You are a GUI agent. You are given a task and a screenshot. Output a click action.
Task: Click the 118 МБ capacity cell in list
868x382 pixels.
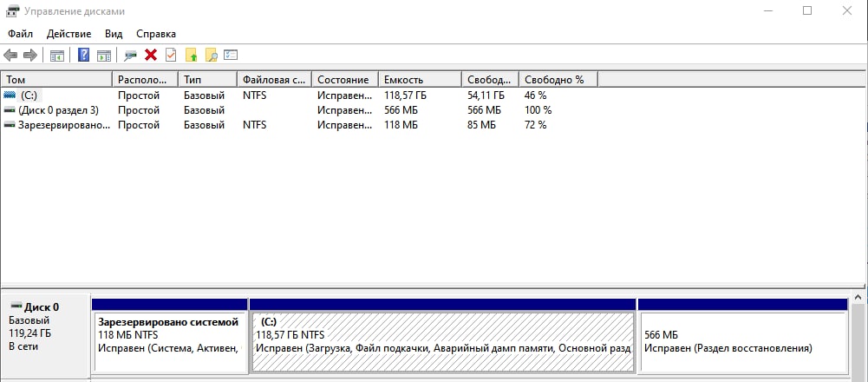click(401, 125)
